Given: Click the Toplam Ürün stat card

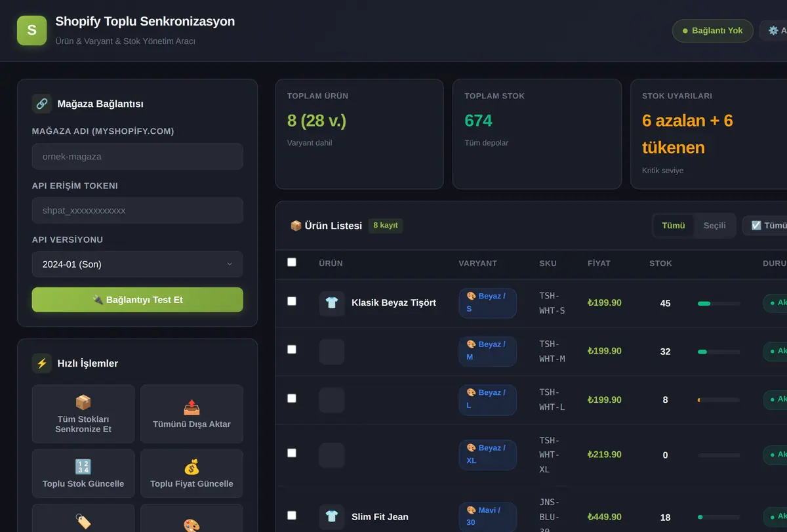Looking at the screenshot, I should (x=359, y=134).
